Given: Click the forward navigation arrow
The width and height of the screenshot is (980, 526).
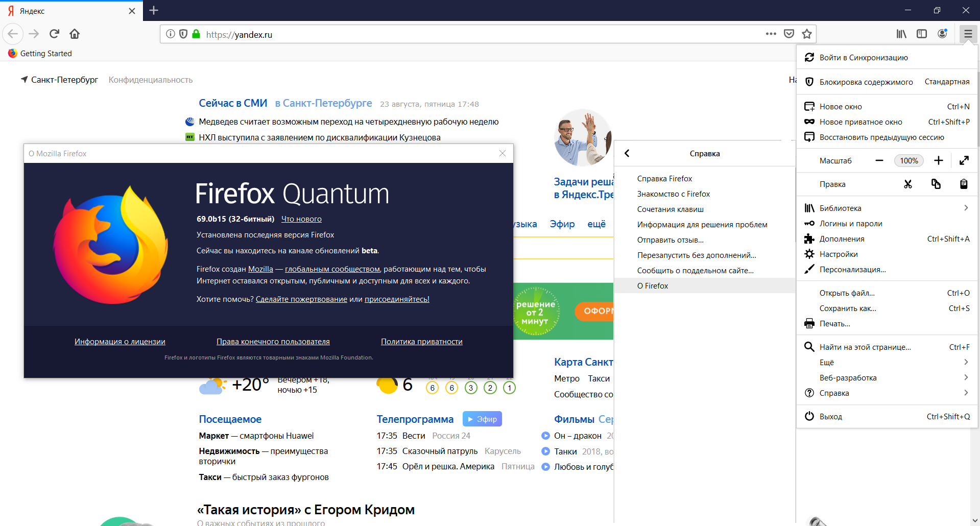Looking at the screenshot, I should [x=34, y=34].
